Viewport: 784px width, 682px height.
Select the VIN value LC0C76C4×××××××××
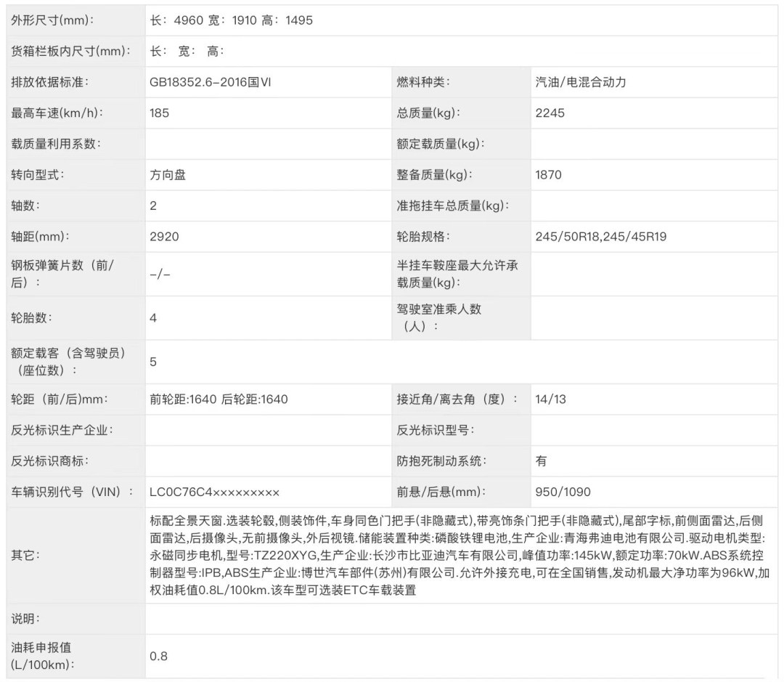214,492
